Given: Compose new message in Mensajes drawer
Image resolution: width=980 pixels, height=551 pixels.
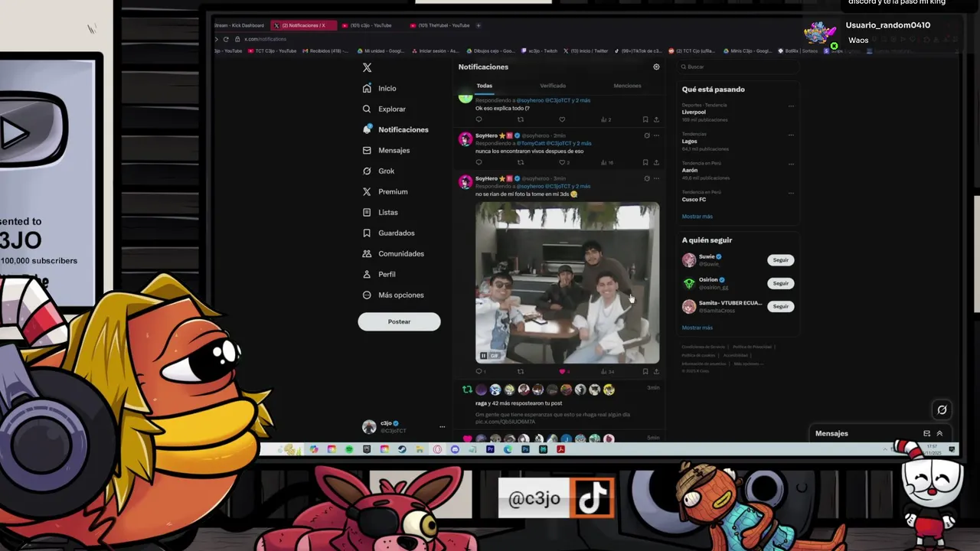Looking at the screenshot, I should point(927,433).
